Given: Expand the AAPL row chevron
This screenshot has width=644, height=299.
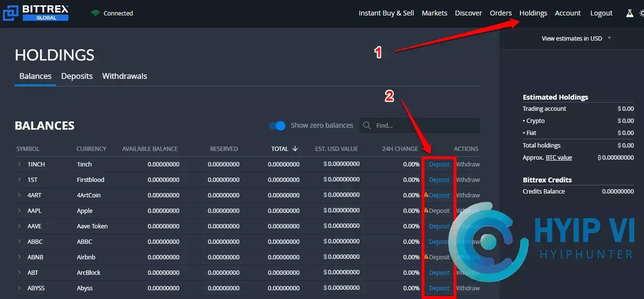Looking at the screenshot, I should coord(19,210).
